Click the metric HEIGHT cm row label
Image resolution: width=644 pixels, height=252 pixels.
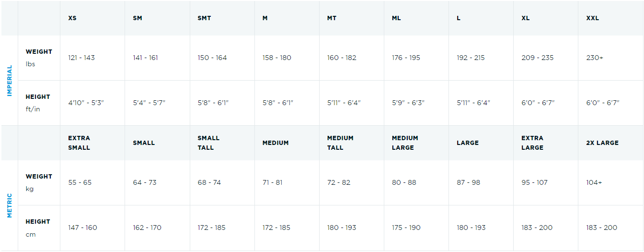(38, 228)
